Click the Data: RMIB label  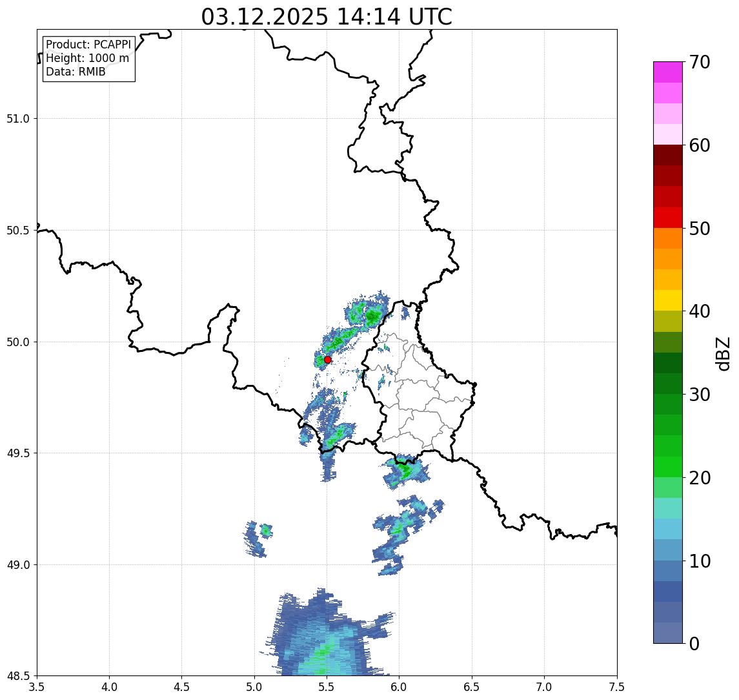pos(76,72)
